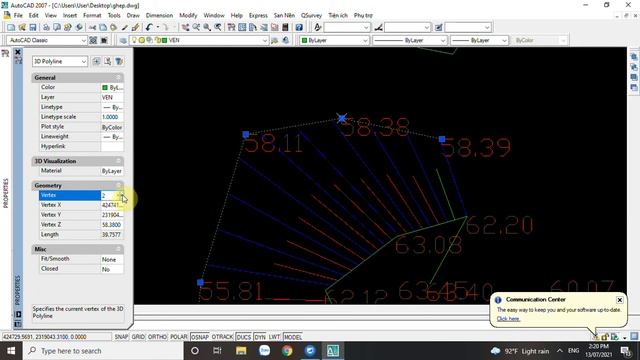Click Toggle PICKADD icon in Properties palette

(x=96, y=61)
